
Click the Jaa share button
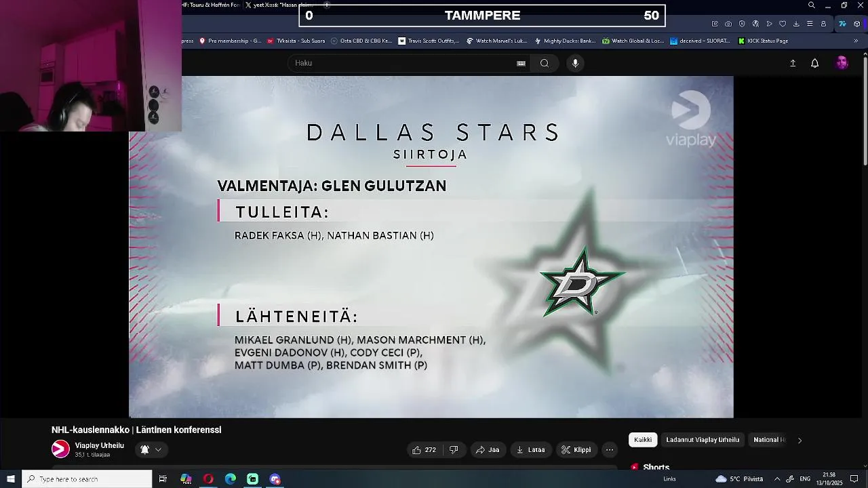tap(488, 449)
